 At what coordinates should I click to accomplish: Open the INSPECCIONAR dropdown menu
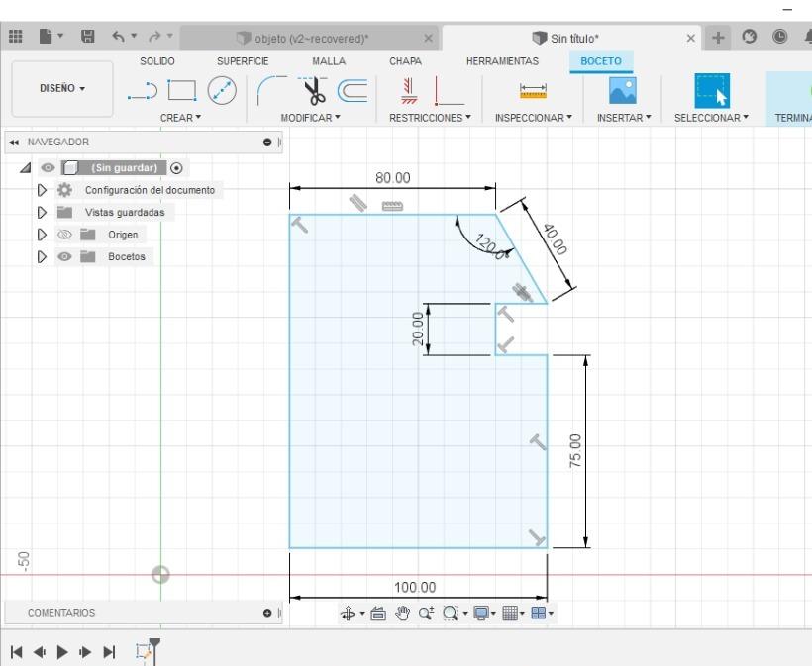pyautogui.click(x=534, y=118)
